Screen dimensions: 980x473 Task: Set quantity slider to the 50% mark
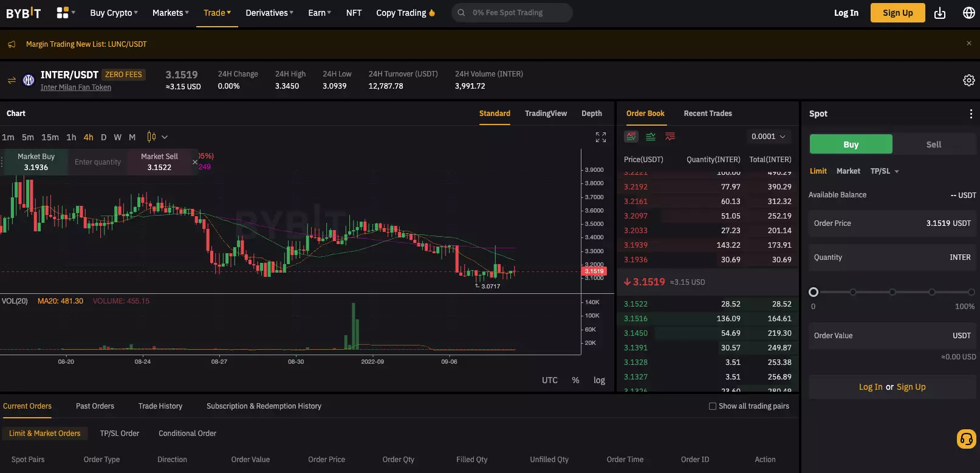click(x=893, y=292)
